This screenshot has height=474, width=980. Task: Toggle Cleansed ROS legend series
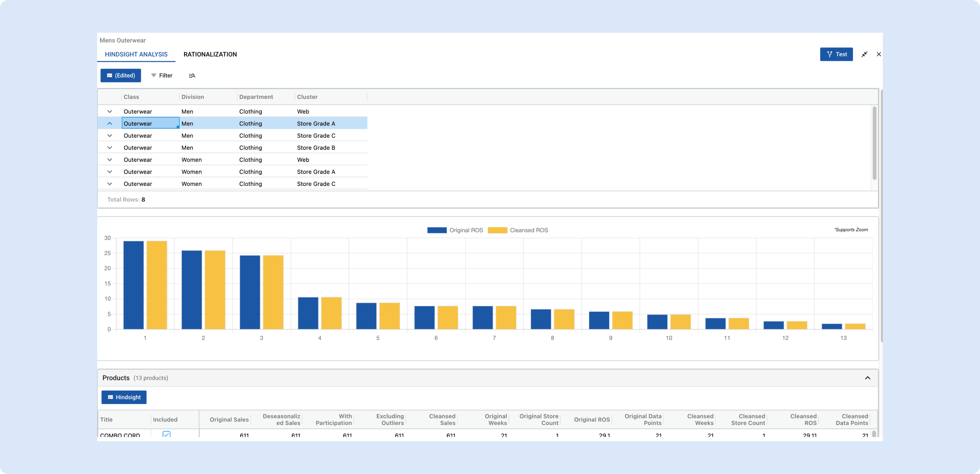point(518,230)
